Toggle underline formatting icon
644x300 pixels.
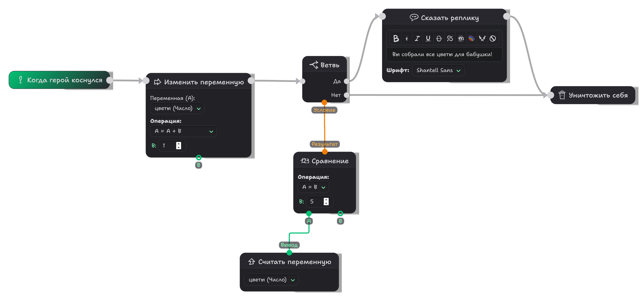428,38
